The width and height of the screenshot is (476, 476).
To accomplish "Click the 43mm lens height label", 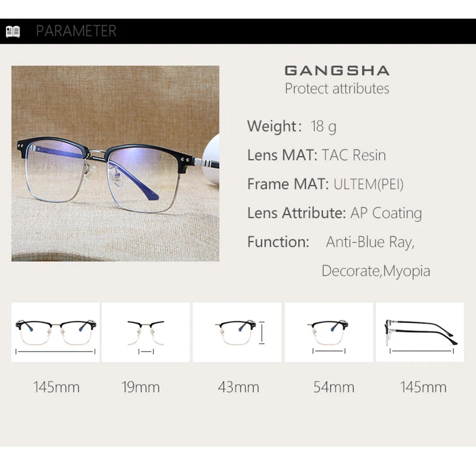I will click(239, 387).
